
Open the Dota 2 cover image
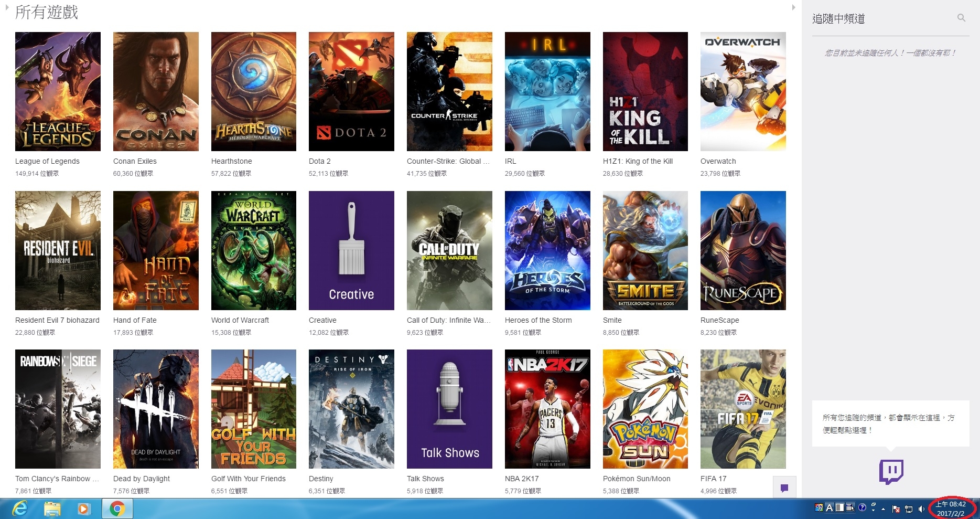(x=351, y=91)
